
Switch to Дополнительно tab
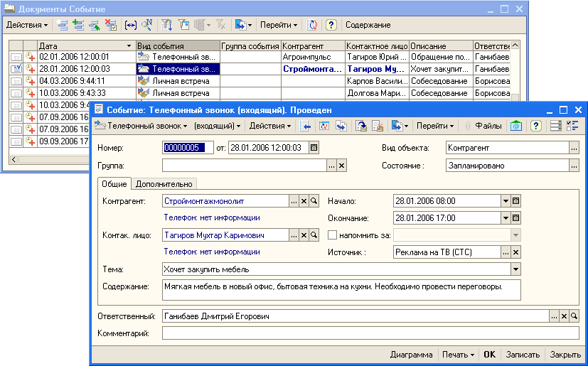(x=164, y=184)
